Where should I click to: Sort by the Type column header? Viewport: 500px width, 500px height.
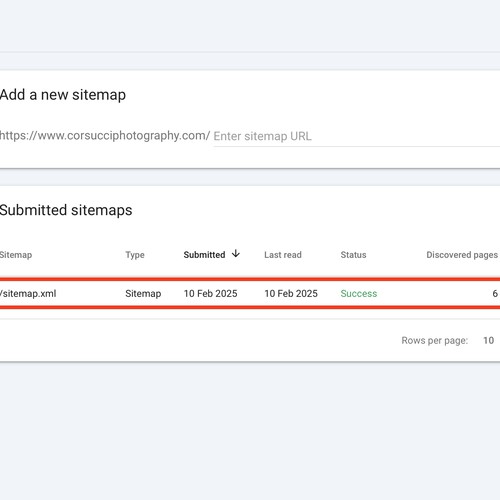point(135,255)
